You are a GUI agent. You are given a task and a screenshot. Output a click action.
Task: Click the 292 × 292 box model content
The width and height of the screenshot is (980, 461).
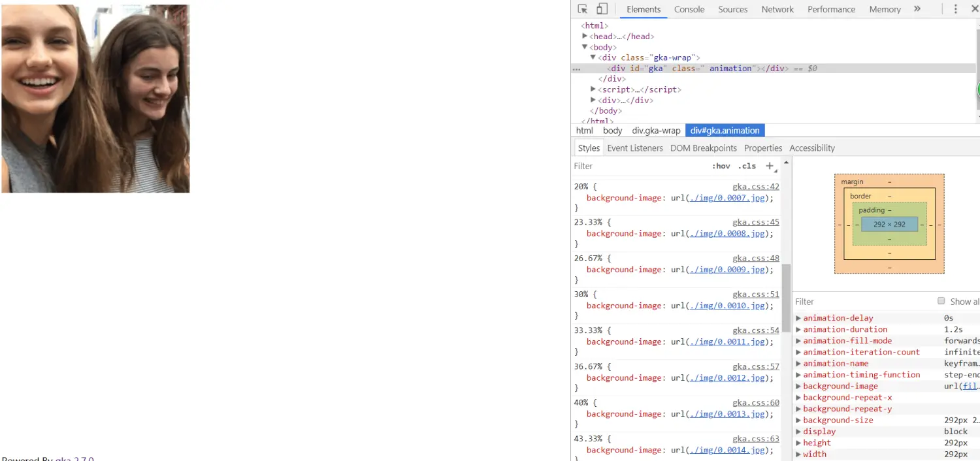click(889, 224)
